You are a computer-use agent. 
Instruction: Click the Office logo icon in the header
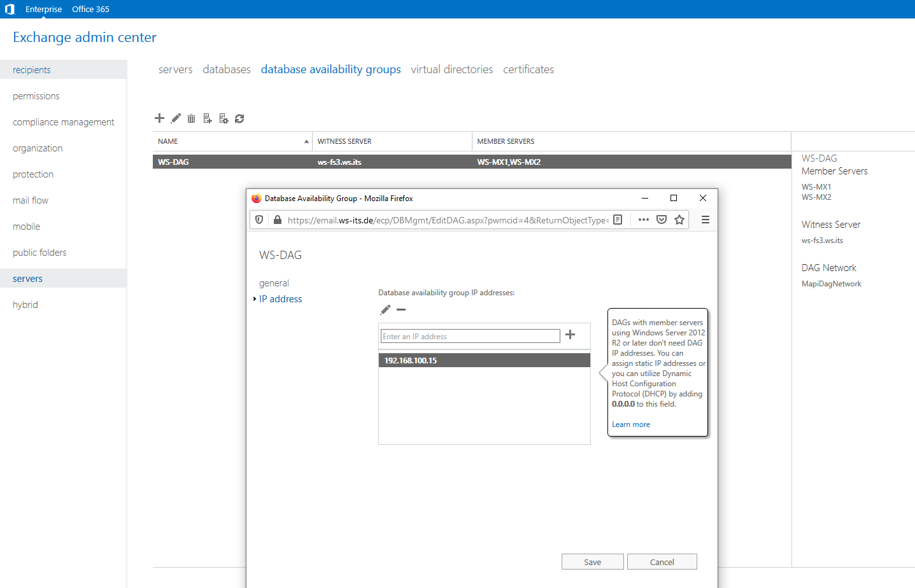(x=10, y=9)
